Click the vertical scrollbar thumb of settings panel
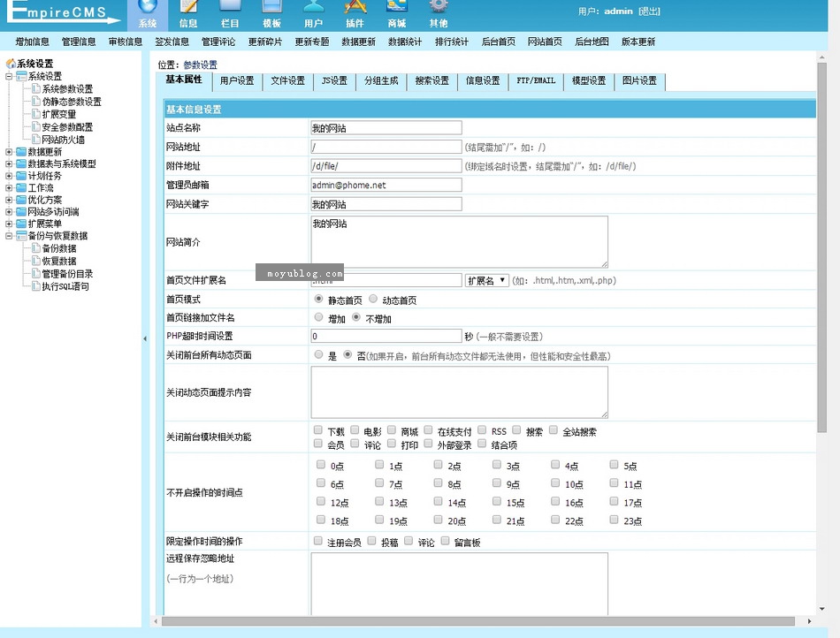840x638 pixels. click(x=821, y=247)
